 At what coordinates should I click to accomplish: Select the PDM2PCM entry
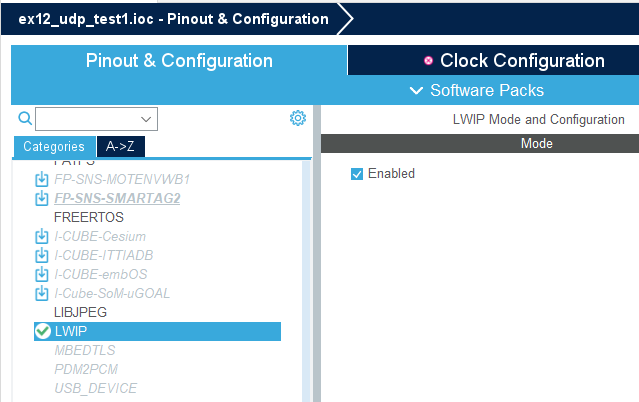click(86, 369)
